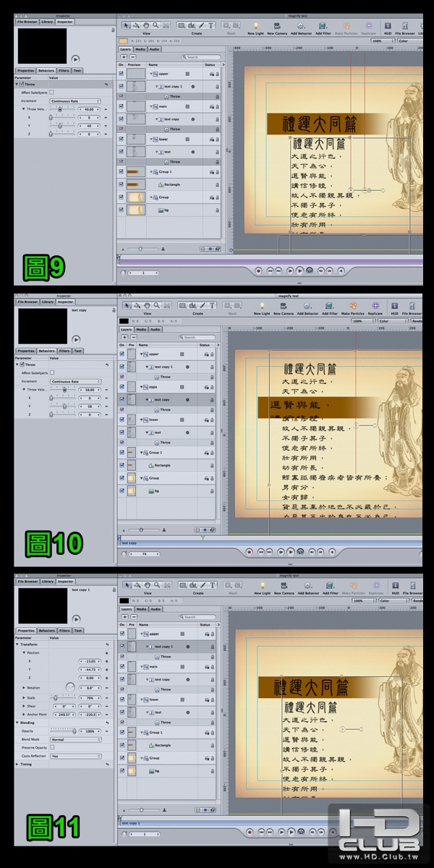Collapse Throw Velocity triangle in figure 10 Inspector
434x868 pixels.
(x=22, y=389)
